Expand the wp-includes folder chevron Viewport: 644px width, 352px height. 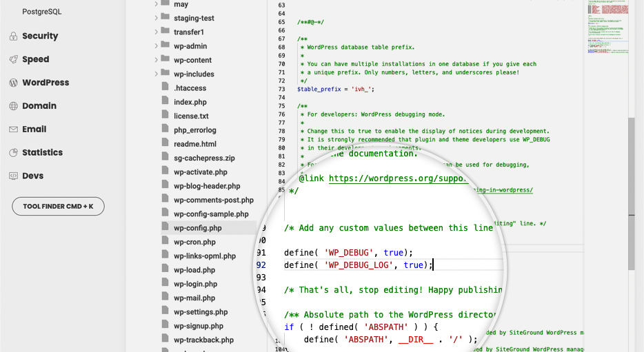tap(156, 74)
